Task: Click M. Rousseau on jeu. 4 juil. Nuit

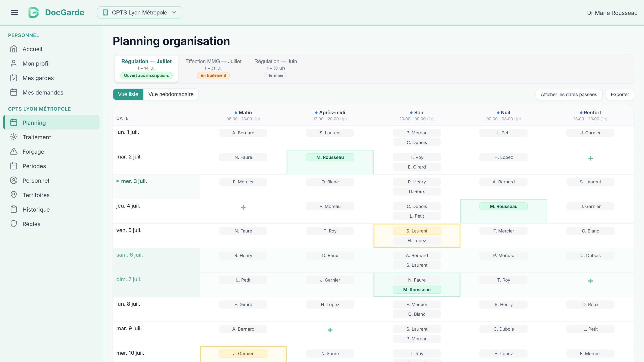Action: [504, 206]
